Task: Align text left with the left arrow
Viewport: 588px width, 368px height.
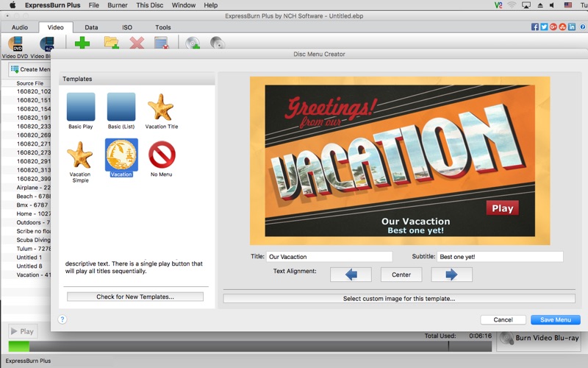Action: pos(351,275)
